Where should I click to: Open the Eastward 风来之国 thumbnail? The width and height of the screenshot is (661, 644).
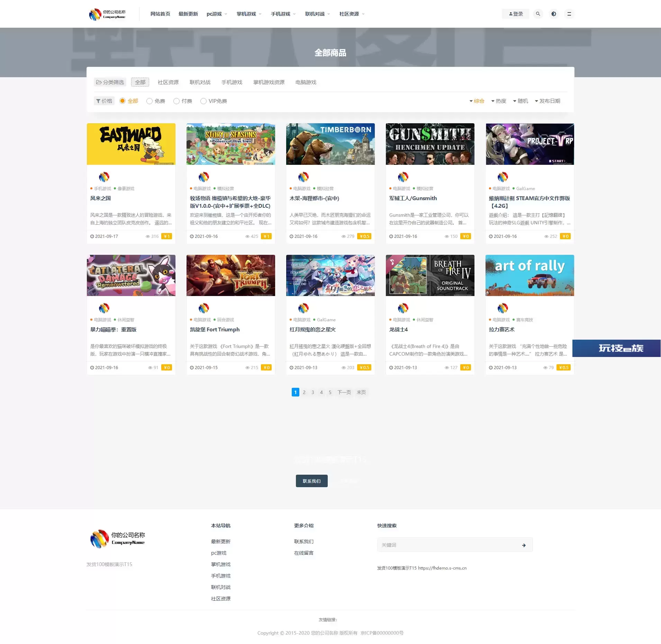point(131,144)
